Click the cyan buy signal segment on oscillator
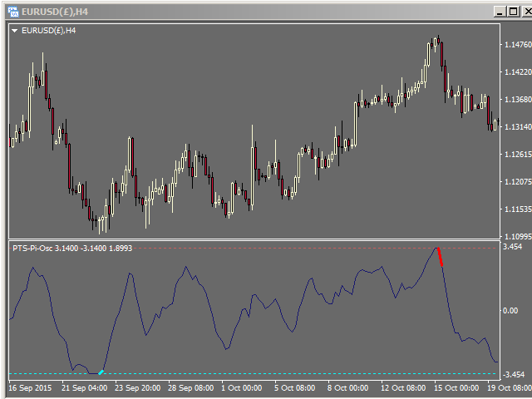Image resolution: width=532 pixels, height=399 pixels. [101, 372]
